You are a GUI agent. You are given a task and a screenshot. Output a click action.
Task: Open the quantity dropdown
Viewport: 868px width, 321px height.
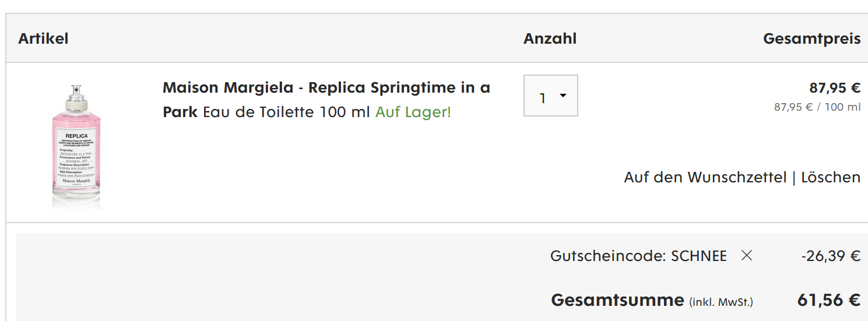550,96
